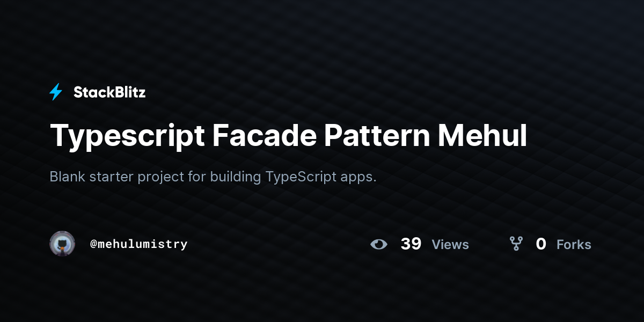Click the word Typescript in the title
The height and width of the screenshot is (322, 644).
127,137
